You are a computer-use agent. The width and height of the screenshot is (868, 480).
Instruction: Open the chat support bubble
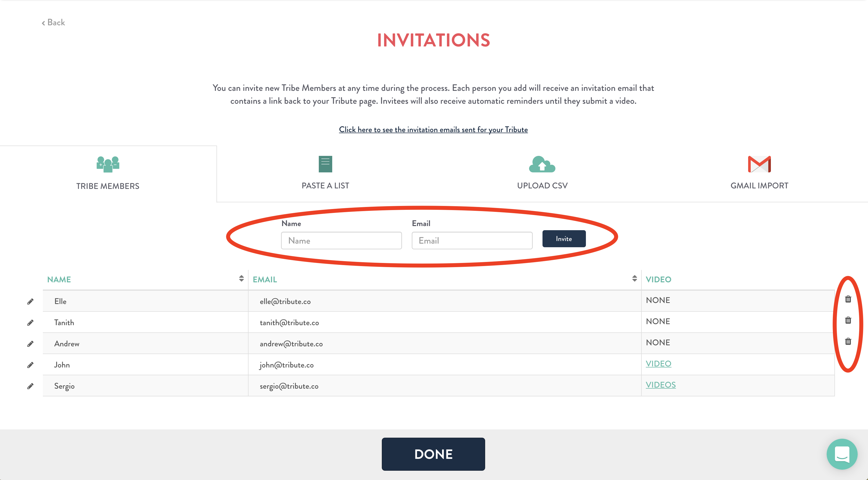pos(842,454)
